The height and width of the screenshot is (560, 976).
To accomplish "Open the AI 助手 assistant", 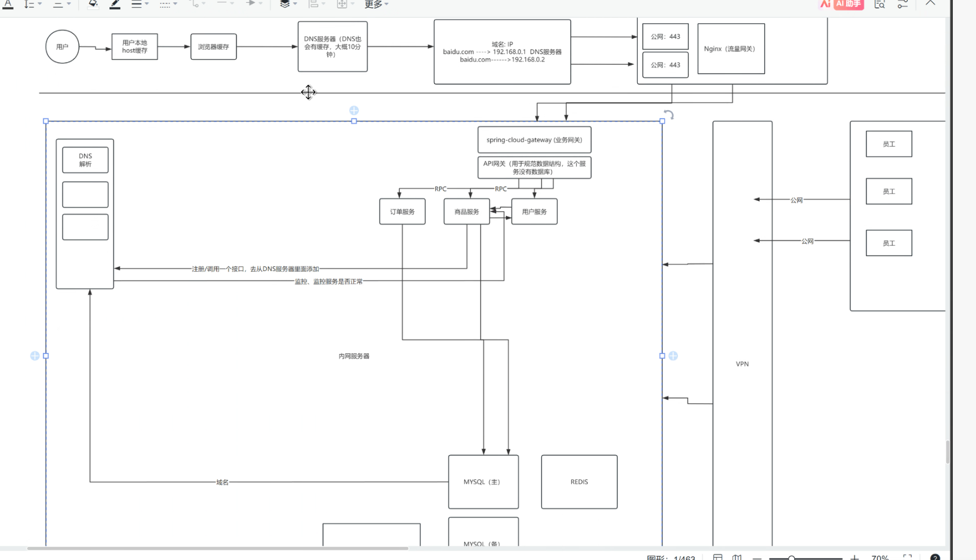I will [x=849, y=4].
